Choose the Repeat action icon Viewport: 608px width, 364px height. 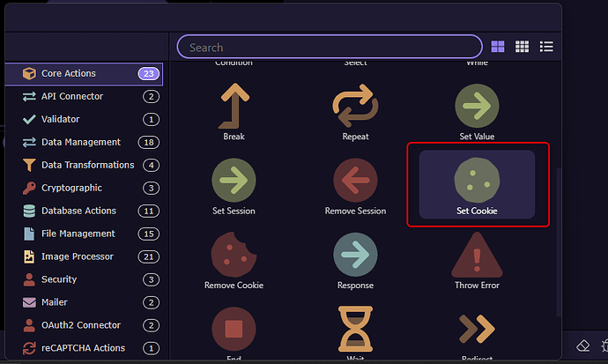(355, 107)
